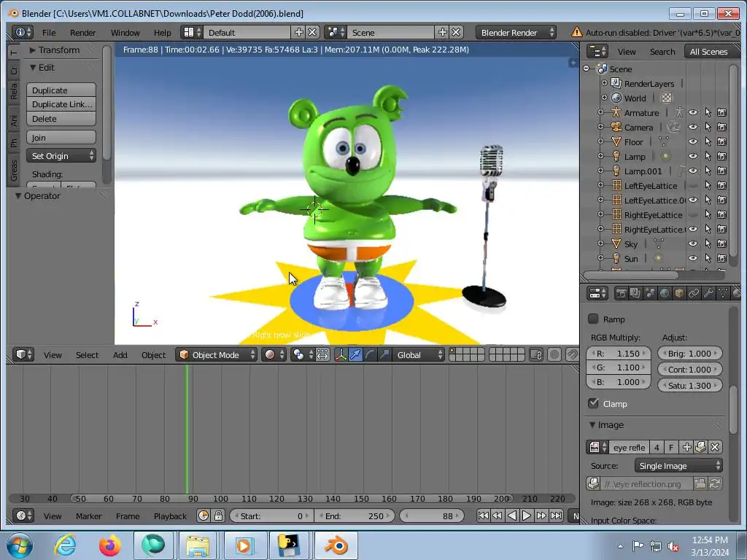Viewport: 747px width, 560px height.
Task: Unlink the eye refle image datablock
Action: [x=715, y=447]
